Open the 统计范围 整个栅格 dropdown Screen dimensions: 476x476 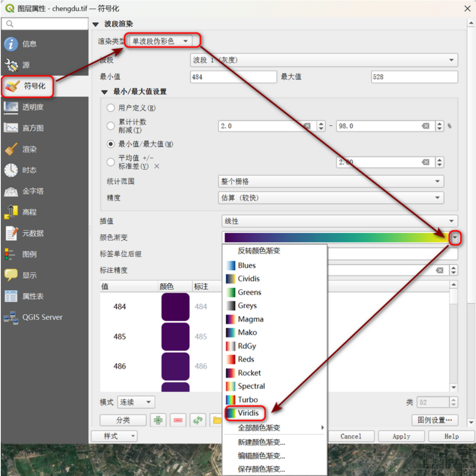click(x=331, y=181)
